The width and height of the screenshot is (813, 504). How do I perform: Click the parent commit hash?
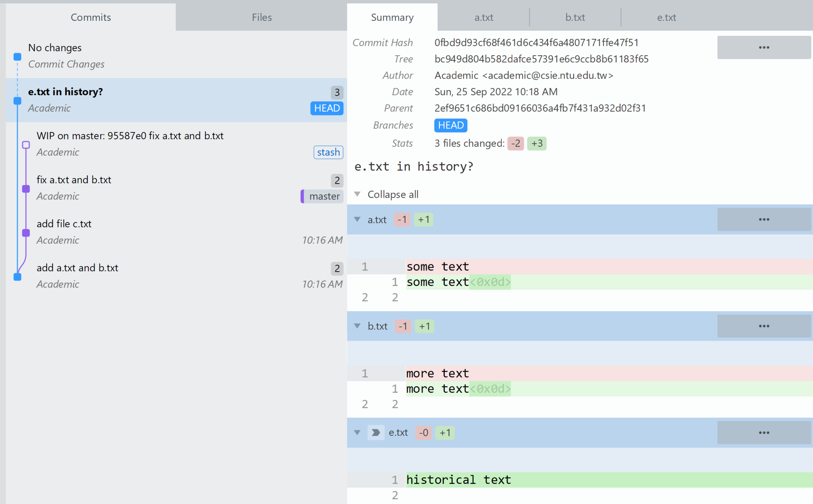click(540, 108)
